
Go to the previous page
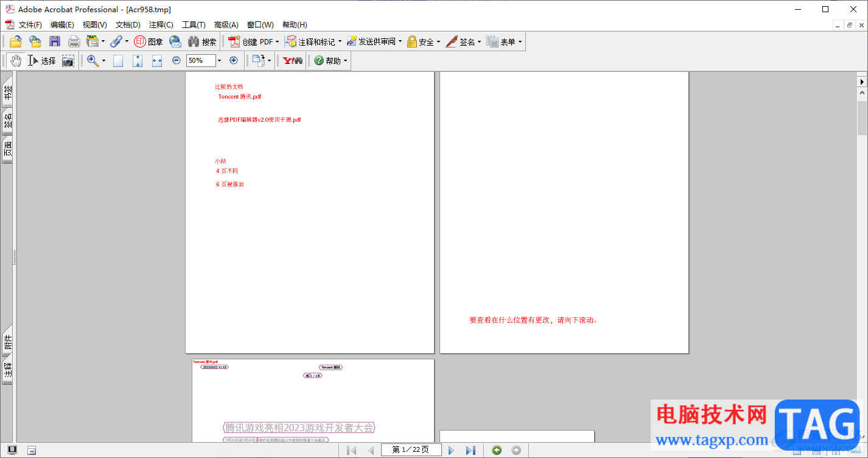[371, 450]
